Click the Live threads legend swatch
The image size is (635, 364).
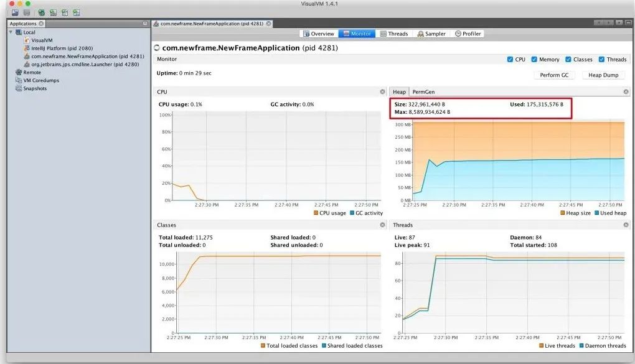tap(541, 346)
